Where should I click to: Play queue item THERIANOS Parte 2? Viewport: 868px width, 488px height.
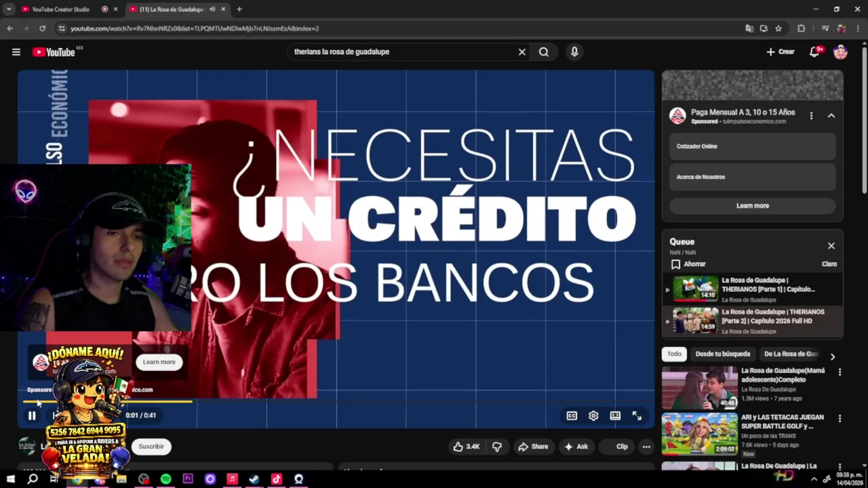tap(753, 321)
